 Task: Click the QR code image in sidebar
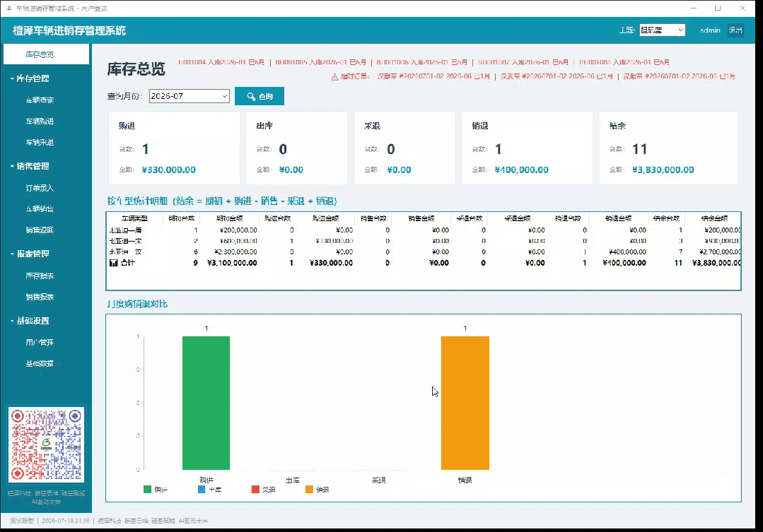[x=46, y=445]
